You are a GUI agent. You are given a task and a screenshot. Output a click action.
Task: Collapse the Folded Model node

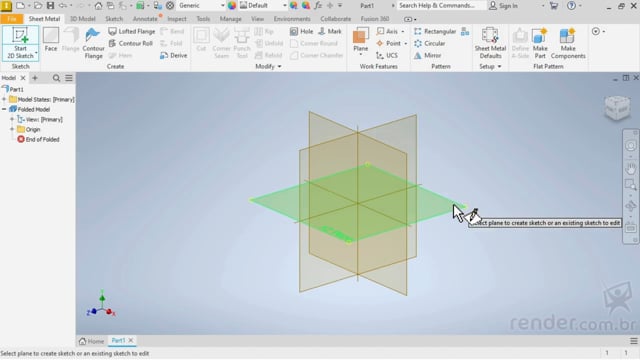[4, 109]
